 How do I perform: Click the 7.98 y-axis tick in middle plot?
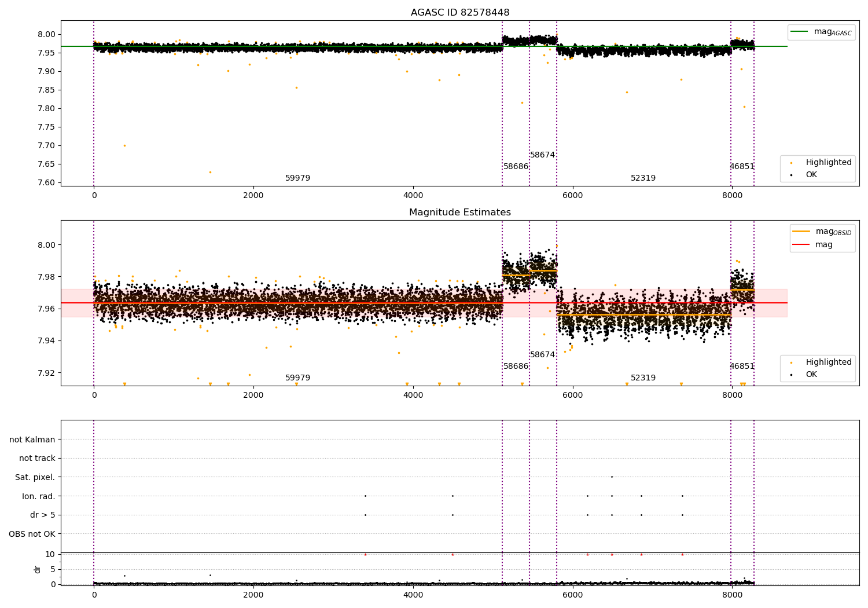point(47,277)
